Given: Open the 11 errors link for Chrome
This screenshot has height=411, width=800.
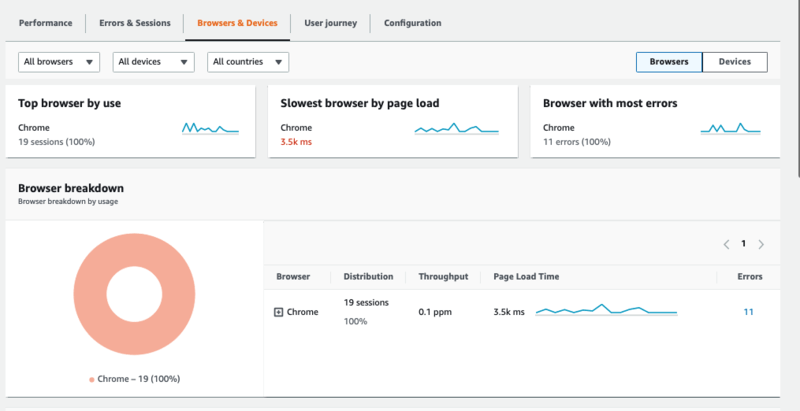Looking at the screenshot, I should (x=748, y=312).
